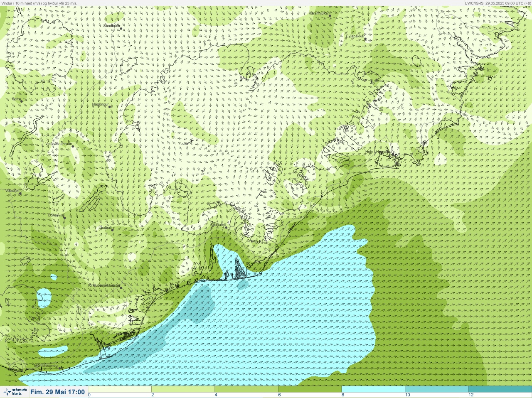Select the 6–8 m/s legend swatch

tap(310, 389)
